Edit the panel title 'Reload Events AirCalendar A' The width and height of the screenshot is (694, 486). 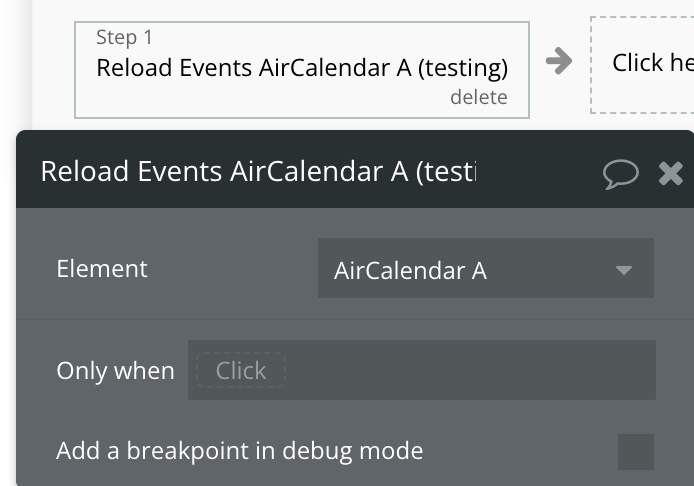coord(257,171)
